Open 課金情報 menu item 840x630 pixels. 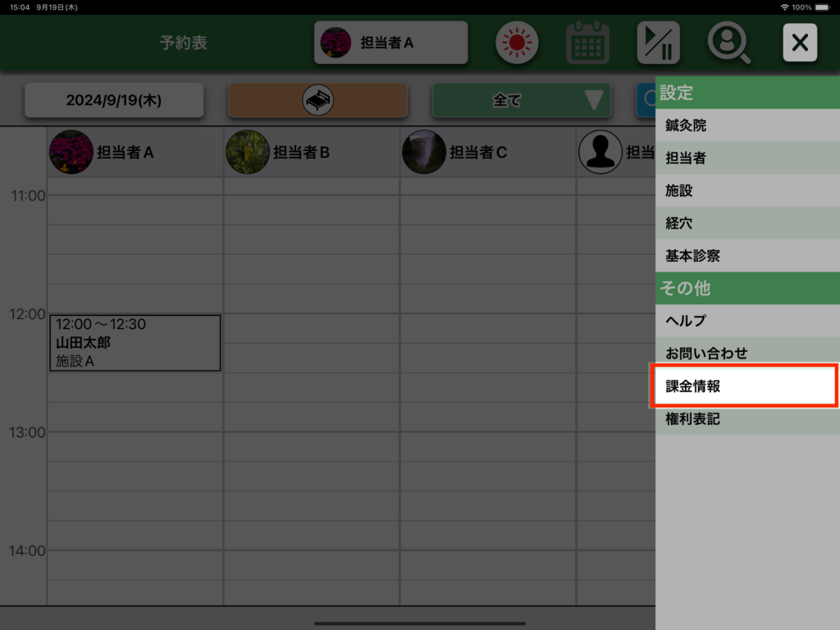coord(745,386)
